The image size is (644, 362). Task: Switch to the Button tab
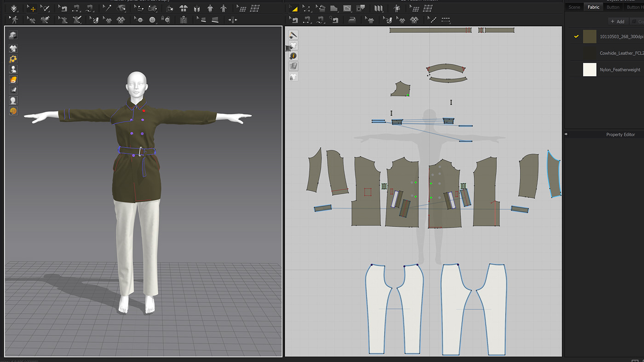pos(613,7)
